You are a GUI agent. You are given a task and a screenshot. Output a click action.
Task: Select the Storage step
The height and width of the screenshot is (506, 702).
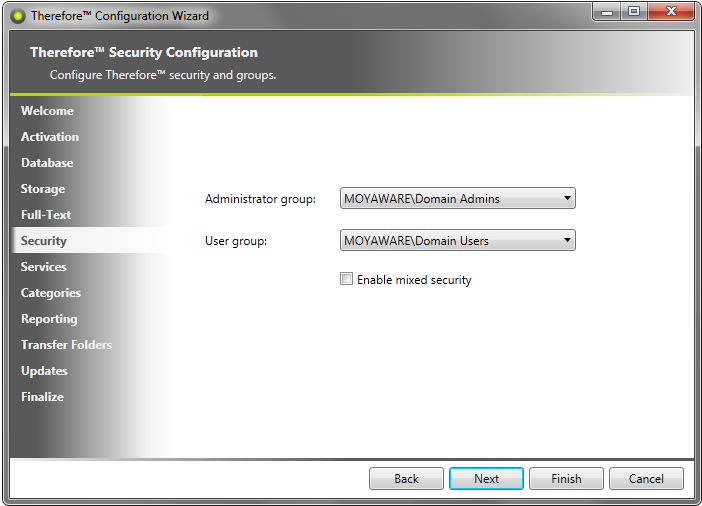pyautogui.click(x=43, y=189)
